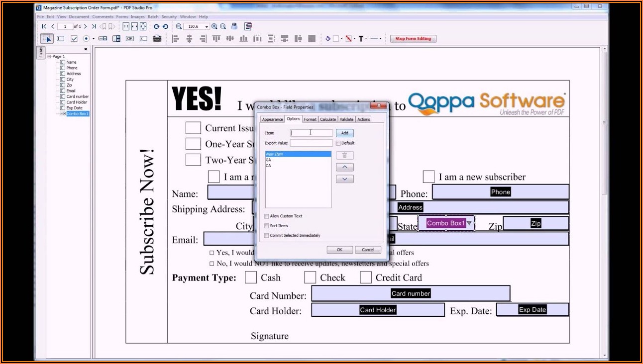Screen dimensions: 643x364
Task: Move selected item up with arrow button
Action: (344, 167)
